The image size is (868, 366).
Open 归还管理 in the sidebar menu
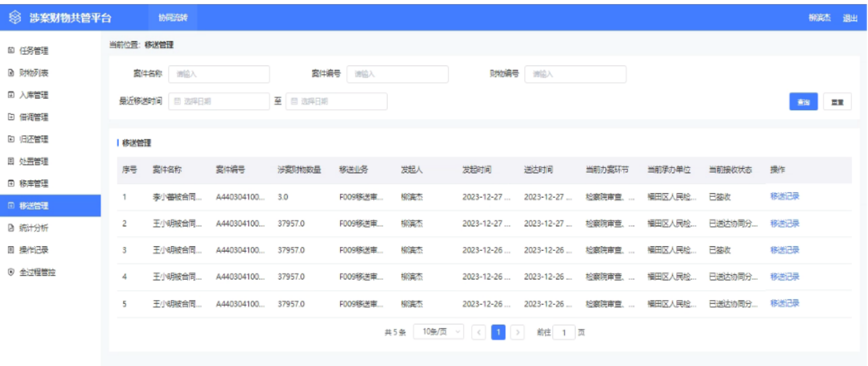point(33,139)
